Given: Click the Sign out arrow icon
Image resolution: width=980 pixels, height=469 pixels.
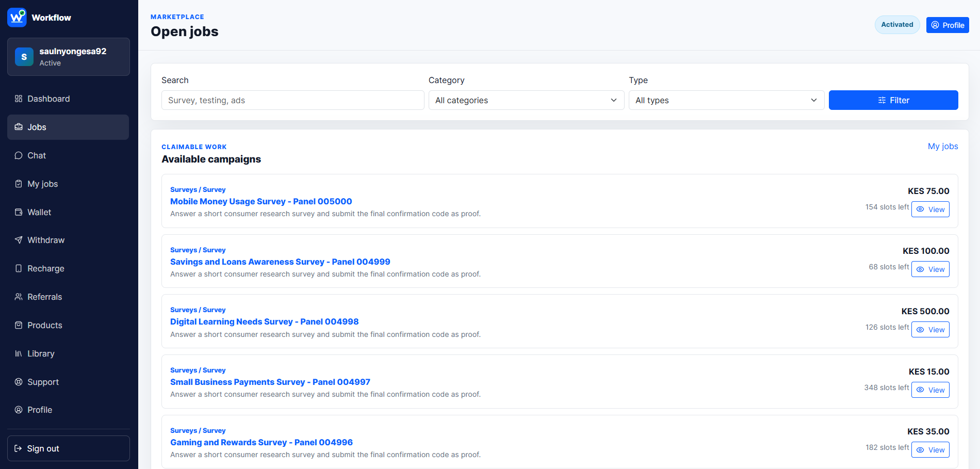Looking at the screenshot, I should pos(18,448).
